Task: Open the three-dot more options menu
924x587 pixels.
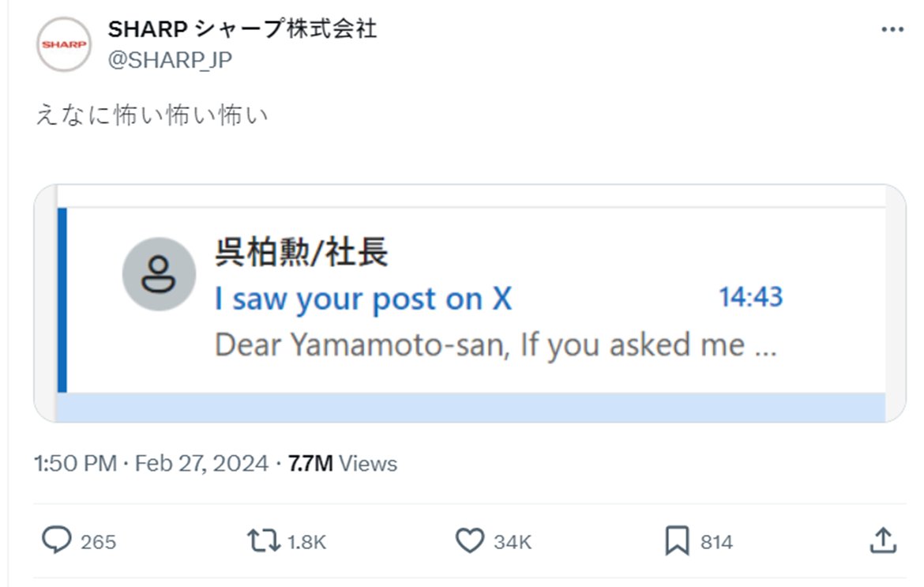Action: [x=892, y=30]
